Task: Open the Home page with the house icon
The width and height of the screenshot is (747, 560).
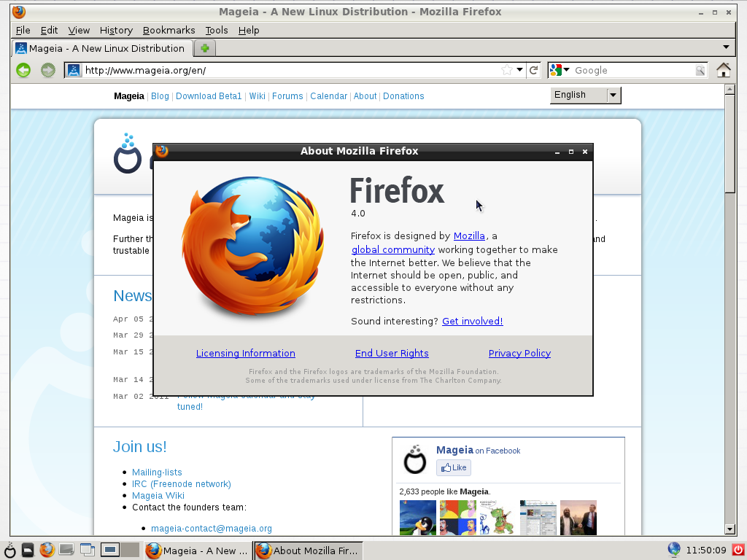Action: coord(723,70)
